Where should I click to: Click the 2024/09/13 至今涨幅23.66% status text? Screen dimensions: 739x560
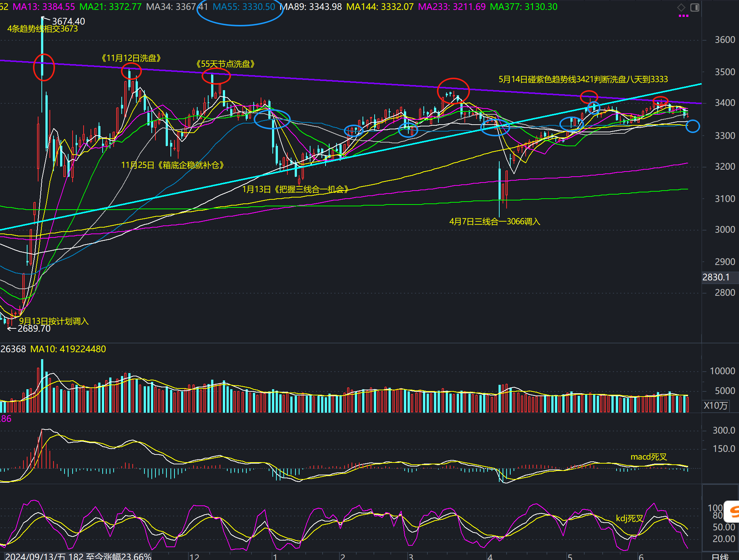coord(78,556)
